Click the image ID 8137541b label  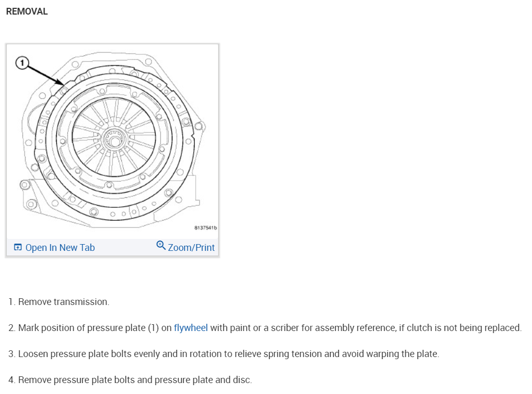(x=205, y=228)
